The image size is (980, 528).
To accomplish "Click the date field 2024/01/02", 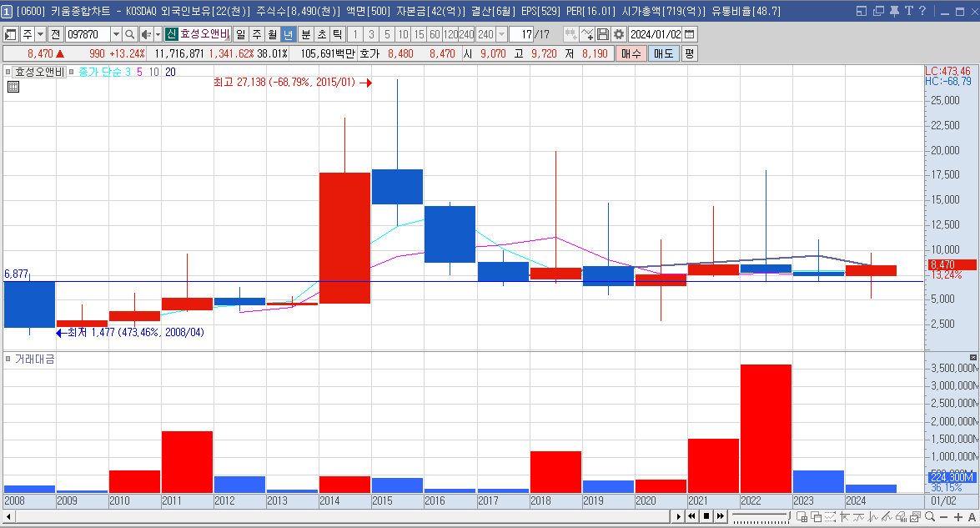I will 656,34.
